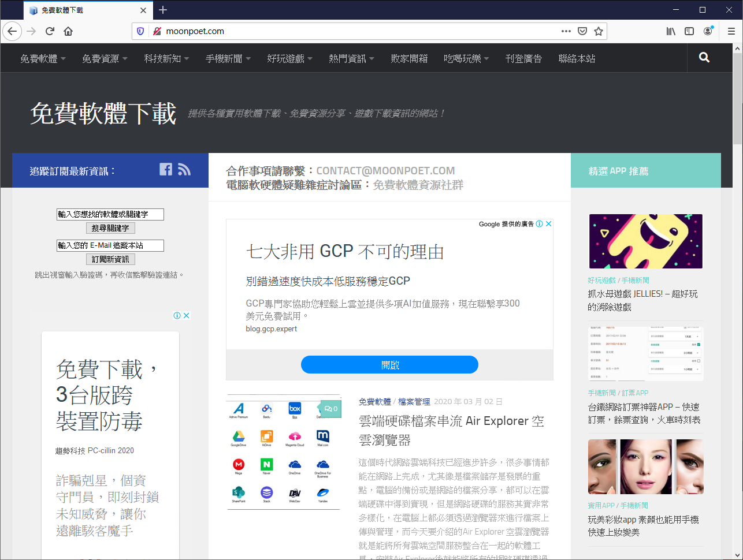This screenshot has width=743, height=560.
Task: Open the Firefox account profile icon
Action: [708, 31]
